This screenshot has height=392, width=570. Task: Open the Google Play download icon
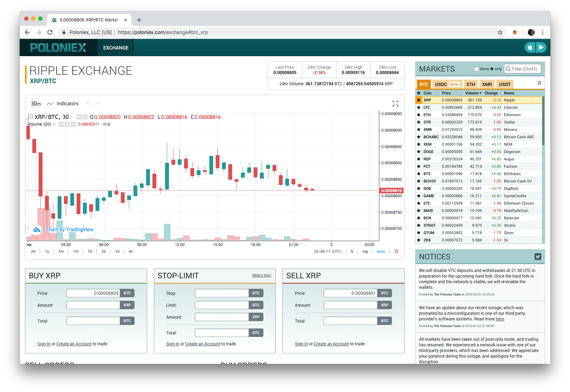[x=541, y=47]
